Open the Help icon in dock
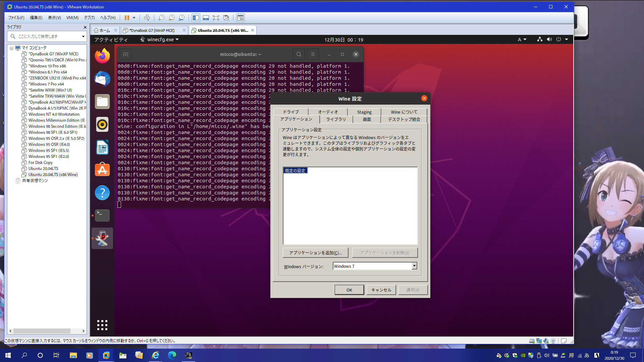Screen dimensions: 644x362 (x=102, y=193)
